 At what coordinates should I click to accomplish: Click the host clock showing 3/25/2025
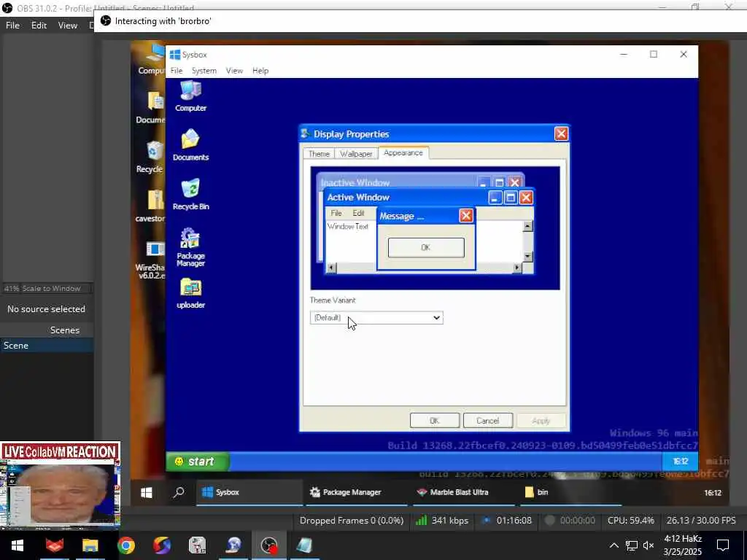(x=683, y=545)
